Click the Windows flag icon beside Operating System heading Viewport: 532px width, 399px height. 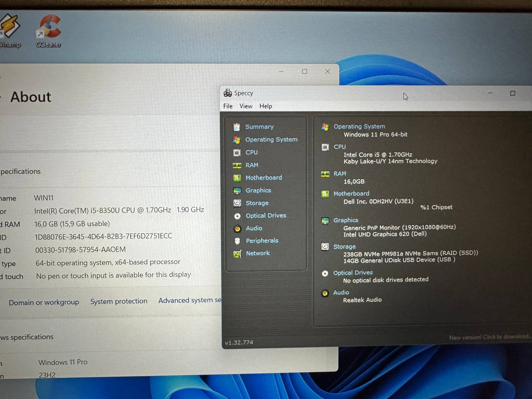point(325,127)
